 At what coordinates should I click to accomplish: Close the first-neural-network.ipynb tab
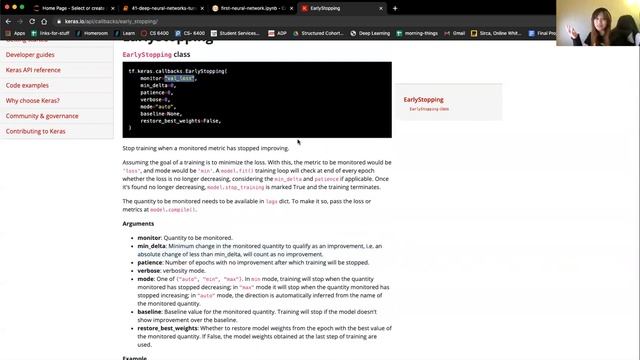(291, 8)
